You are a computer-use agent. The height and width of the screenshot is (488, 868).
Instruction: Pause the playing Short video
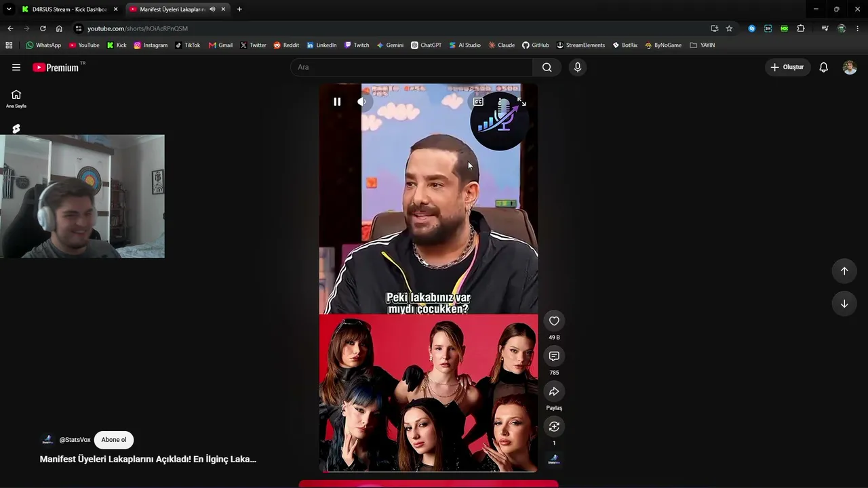pyautogui.click(x=337, y=102)
